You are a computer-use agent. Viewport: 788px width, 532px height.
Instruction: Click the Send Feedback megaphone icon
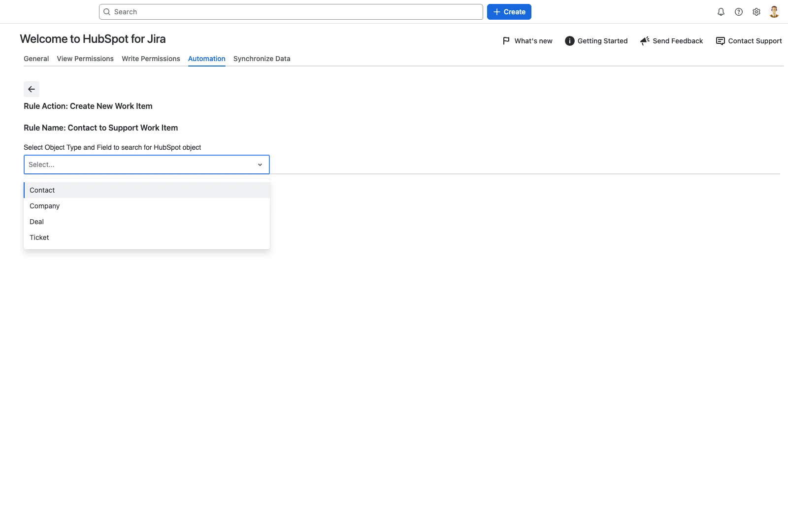pos(645,41)
